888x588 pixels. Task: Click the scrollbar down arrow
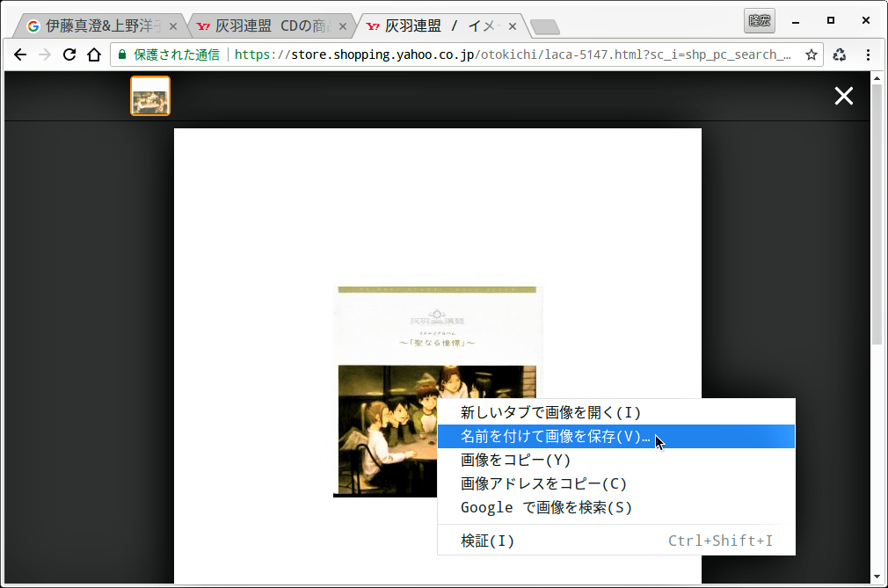(x=877, y=577)
